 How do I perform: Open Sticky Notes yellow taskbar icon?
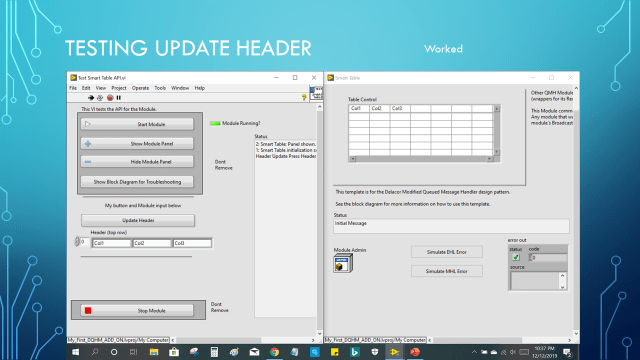coord(335,352)
